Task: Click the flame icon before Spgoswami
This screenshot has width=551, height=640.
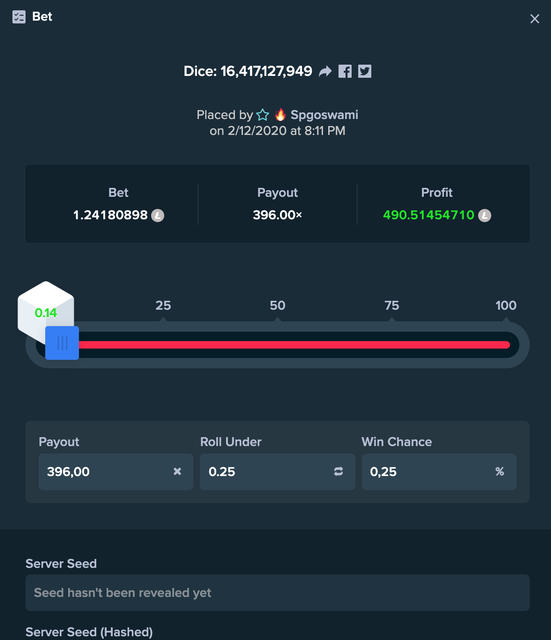Action: pos(280,115)
